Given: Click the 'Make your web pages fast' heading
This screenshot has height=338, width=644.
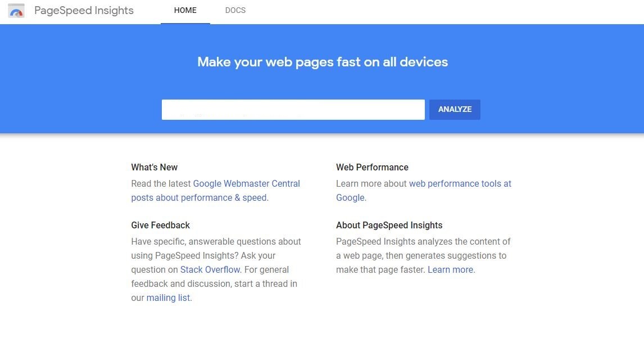Looking at the screenshot, I should tap(322, 62).
